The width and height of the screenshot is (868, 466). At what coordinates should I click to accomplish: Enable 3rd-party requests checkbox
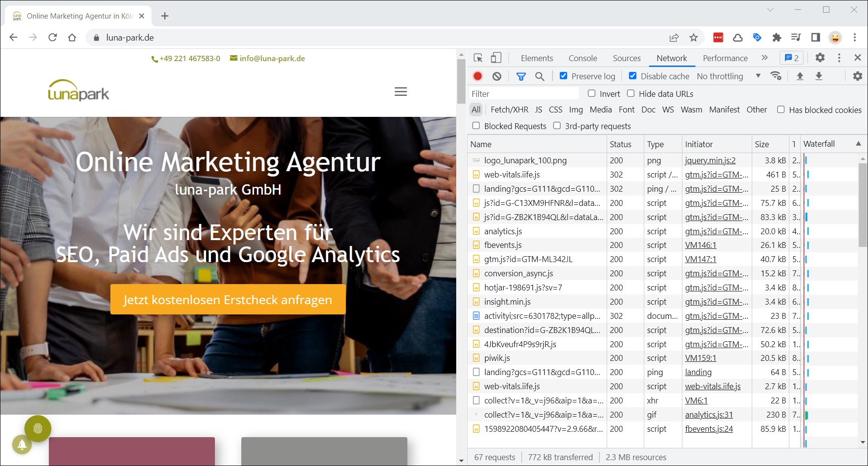point(557,126)
